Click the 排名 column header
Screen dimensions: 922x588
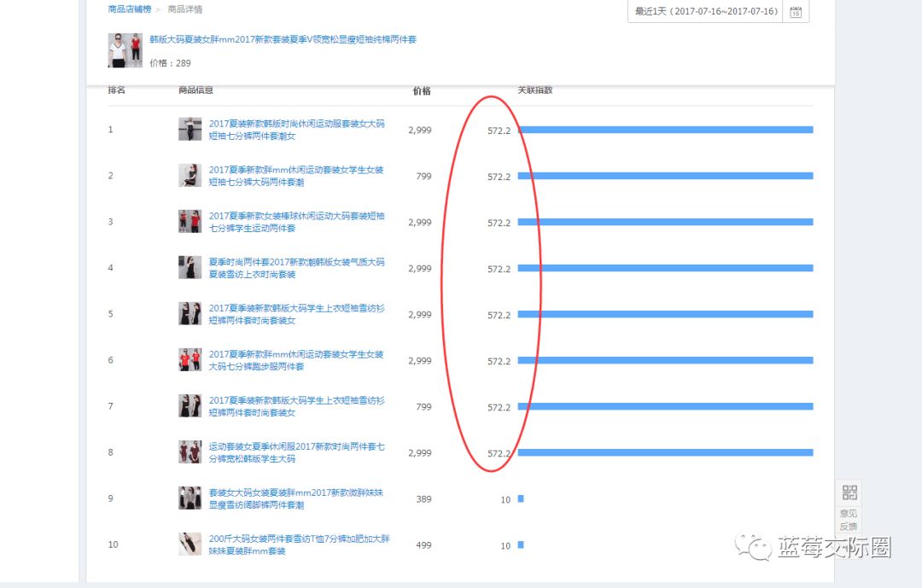pyautogui.click(x=116, y=90)
